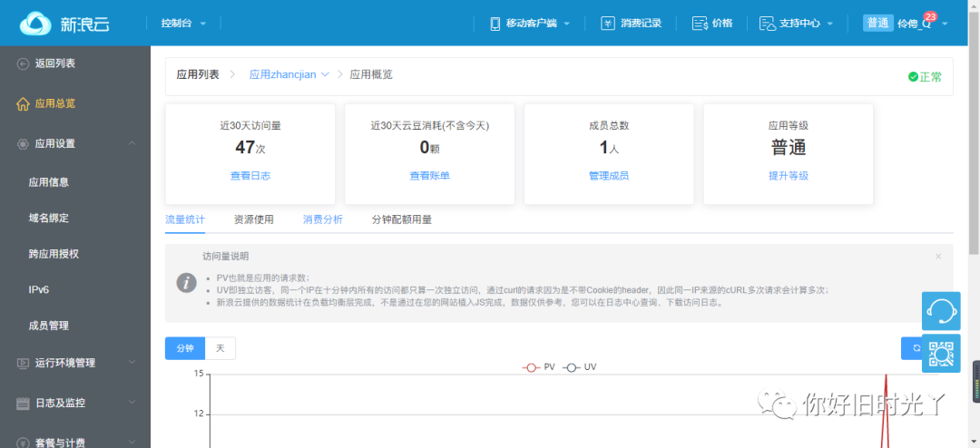This screenshot has height=448, width=980.
Task: Open 跨应用授权 in the sidebar
Action: tap(54, 254)
